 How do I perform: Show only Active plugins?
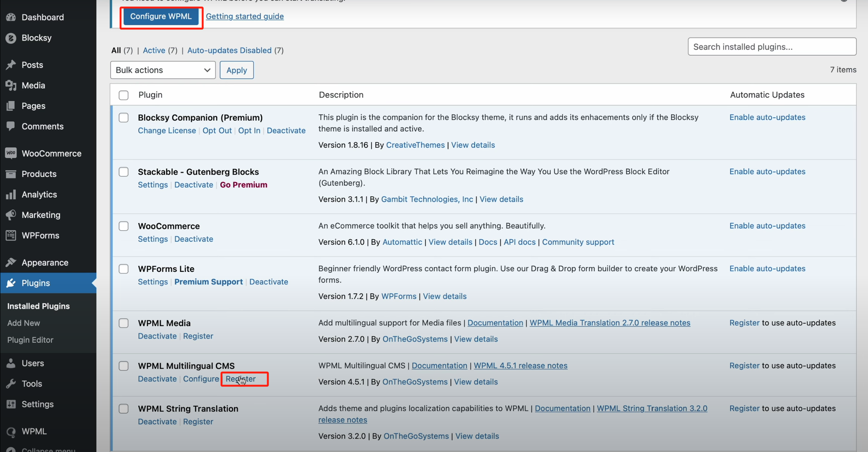tap(154, 50)
